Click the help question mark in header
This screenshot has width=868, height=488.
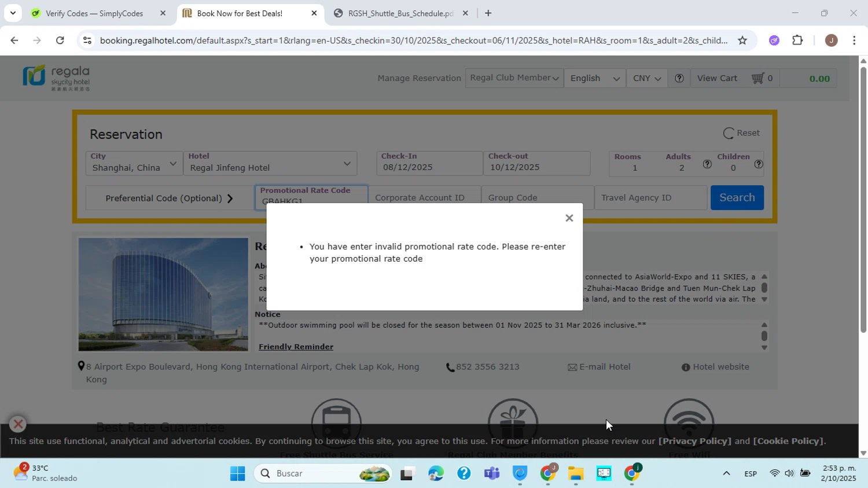point(679,78)
